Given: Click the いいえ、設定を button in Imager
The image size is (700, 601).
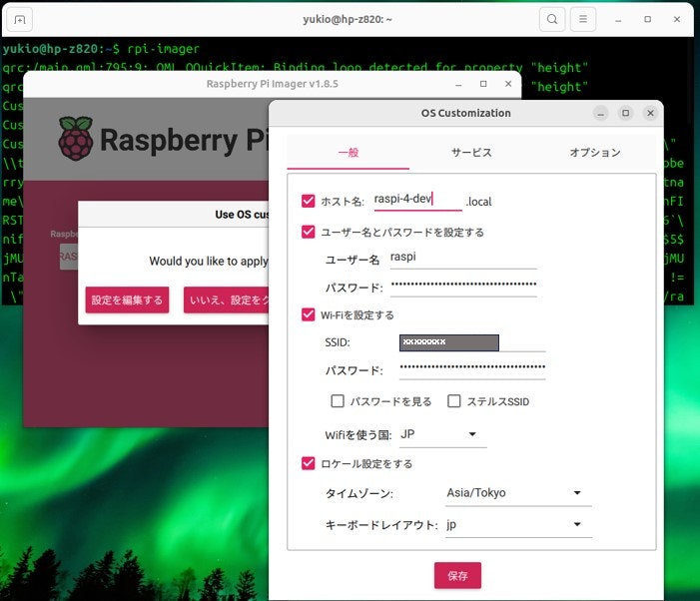Looking at the screenshot, I should (227, 300).
